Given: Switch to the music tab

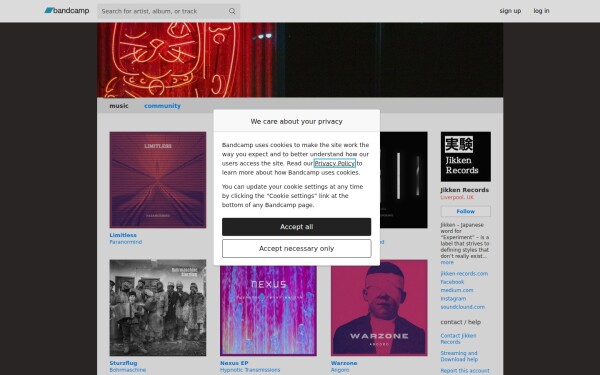Looking at the screenshot, I should pyautogui.click(x=119, y=106).
